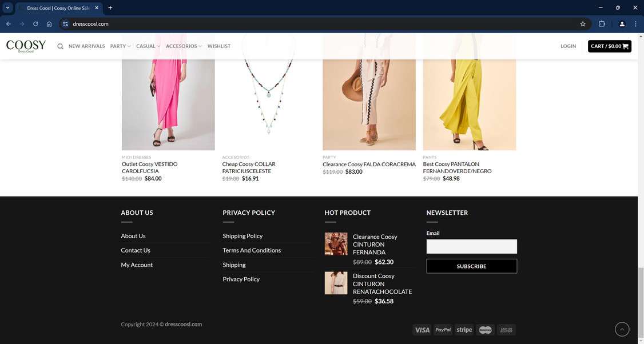Open a new browser tab
Viewport: 644px width, 344px height.
pyautogui.click(x=110, y=8)
